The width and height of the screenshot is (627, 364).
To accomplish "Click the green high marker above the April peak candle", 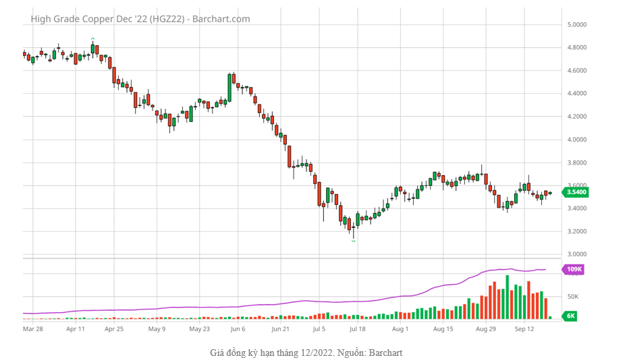I will 92,38.
